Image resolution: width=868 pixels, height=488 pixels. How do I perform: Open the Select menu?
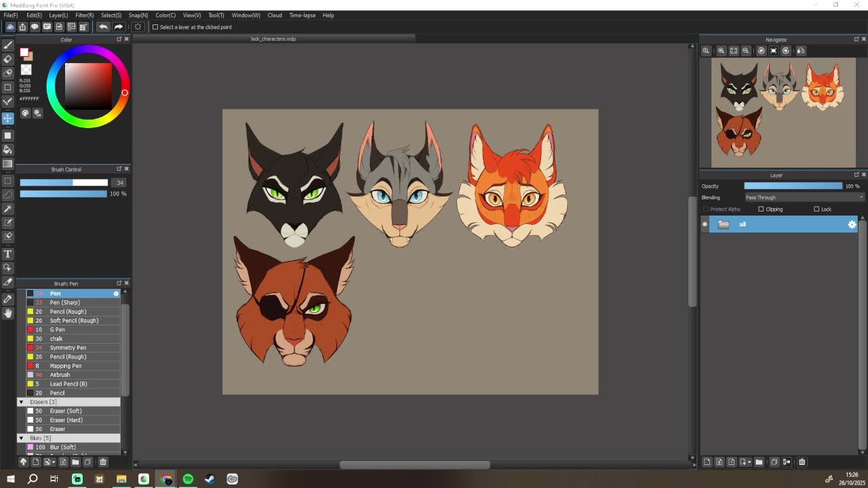coord(111,15)
